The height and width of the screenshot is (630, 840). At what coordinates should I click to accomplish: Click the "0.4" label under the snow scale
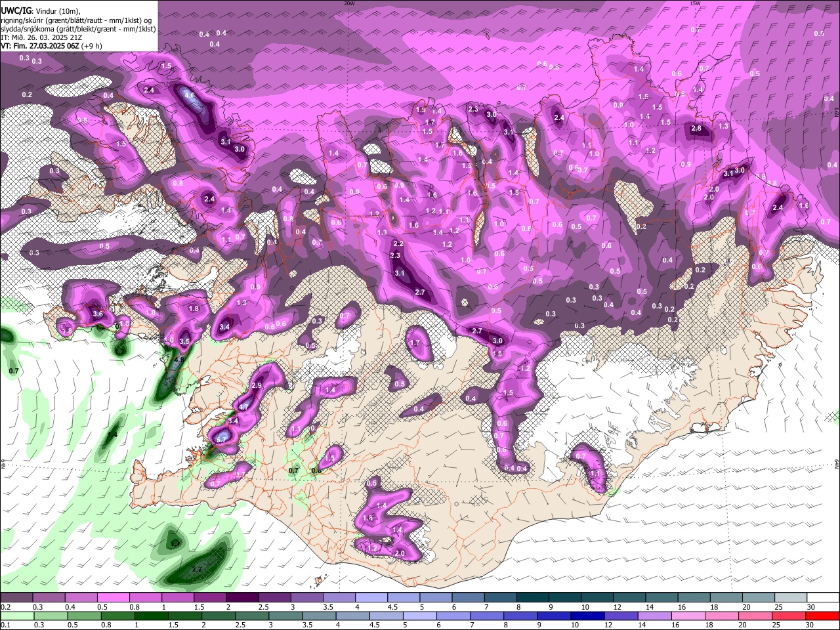[x=70, y=607]
